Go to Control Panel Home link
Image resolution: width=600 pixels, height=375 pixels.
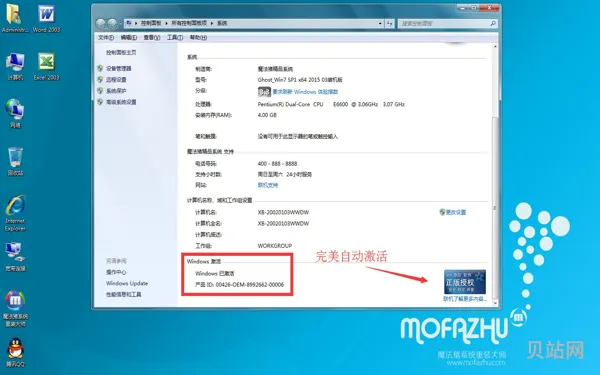(x=121, y=52)
